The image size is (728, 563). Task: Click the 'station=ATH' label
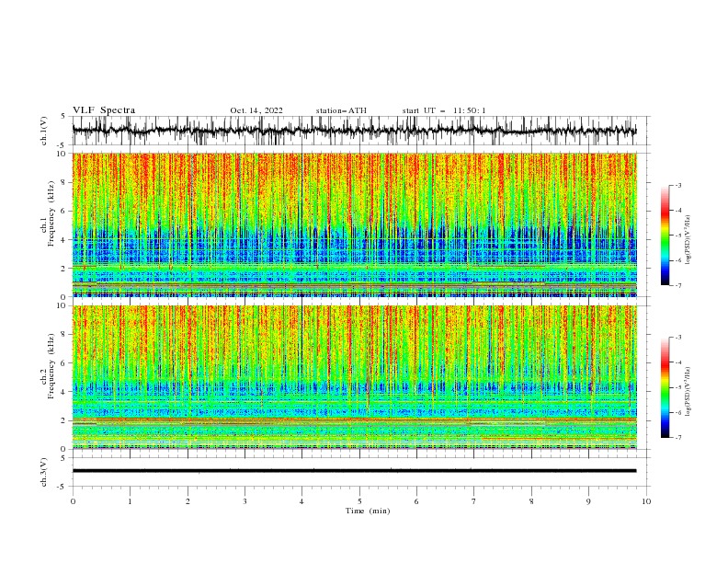341,110
